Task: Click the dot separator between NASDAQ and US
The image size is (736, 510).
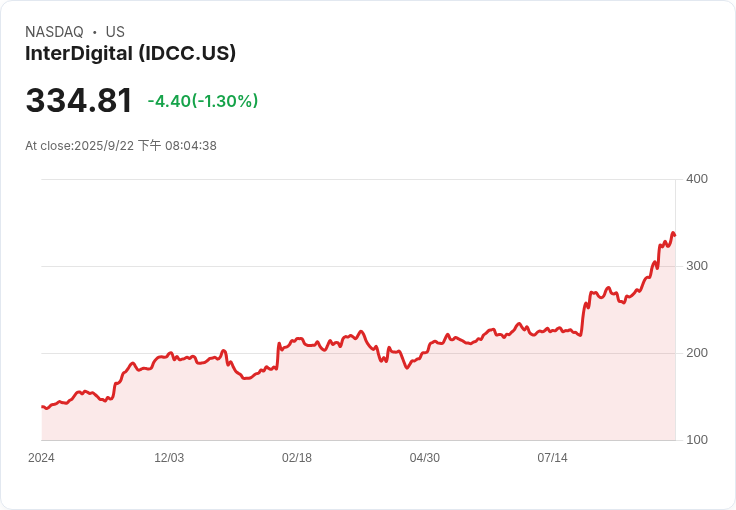Action: (94, 32)
